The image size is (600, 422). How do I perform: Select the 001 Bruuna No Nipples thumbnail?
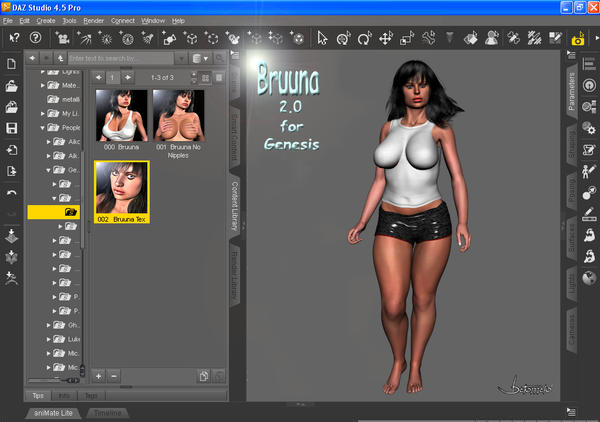[178, 124]
